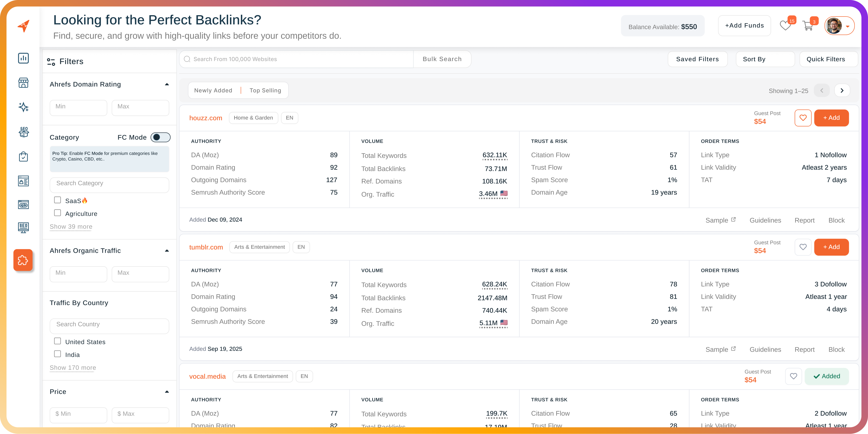This screenshot has width=868, height=434.
Task: Open the shopping bag orders sidebar icon
Action: tap(23, 157)
